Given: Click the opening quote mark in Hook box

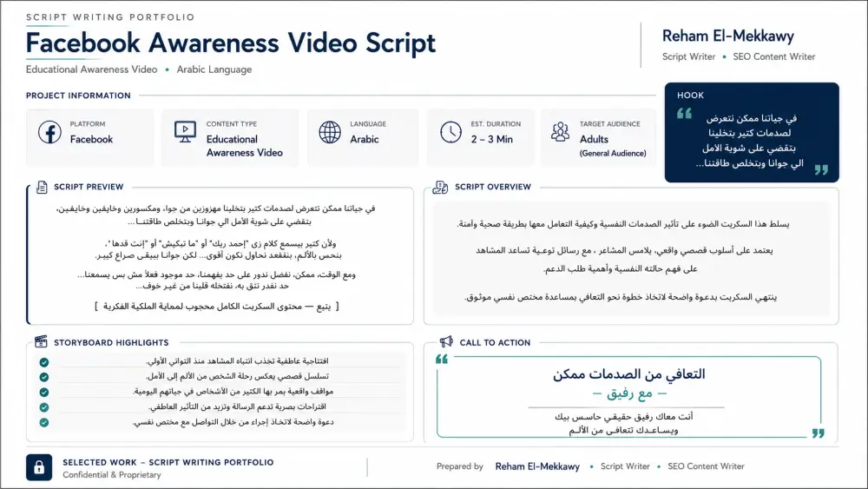Looking at the screenshot, I should click(x=684, y=114).
